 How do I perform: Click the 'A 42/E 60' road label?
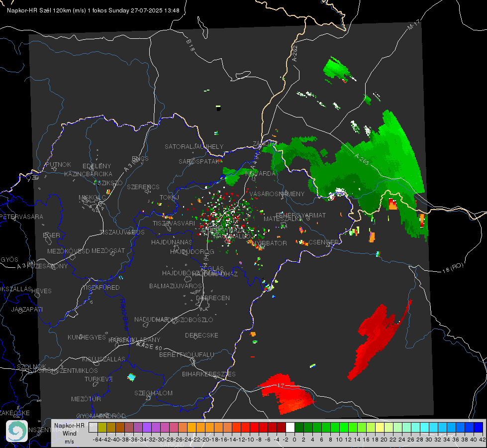click(149, 346)
